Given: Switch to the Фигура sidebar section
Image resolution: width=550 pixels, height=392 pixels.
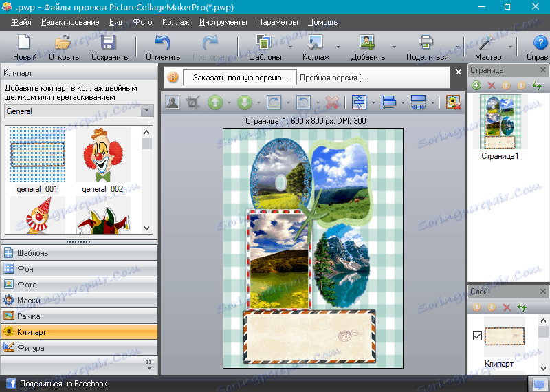Looking at the screenshot, I should (x=79, y=347).
